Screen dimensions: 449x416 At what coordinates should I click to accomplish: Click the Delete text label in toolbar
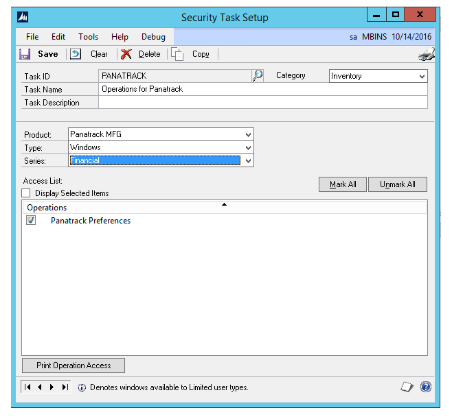coord(149,54)
